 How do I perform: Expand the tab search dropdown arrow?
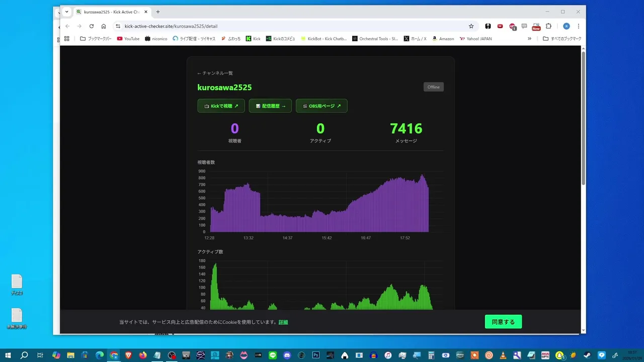point(66,12)
